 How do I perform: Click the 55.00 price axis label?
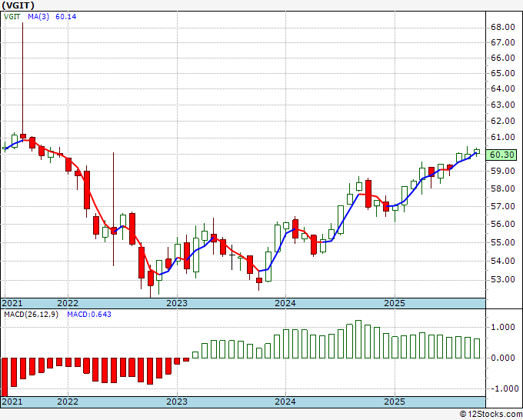point(503,242)
